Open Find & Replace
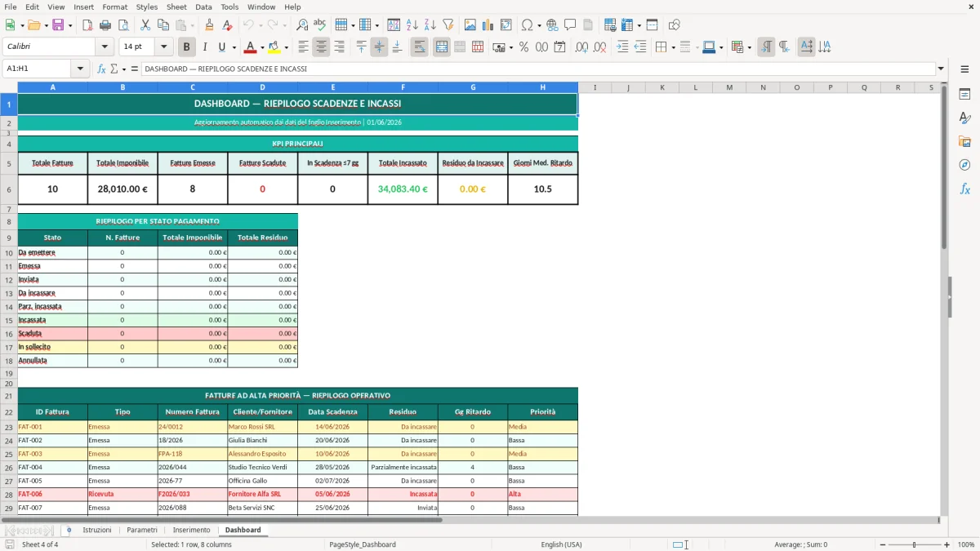Viewport: 980px width, 551px height. (x=302, y=25)
